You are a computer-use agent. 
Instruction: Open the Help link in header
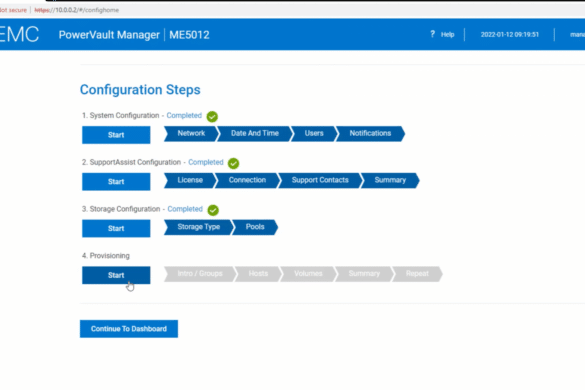[x=447, y=35]
